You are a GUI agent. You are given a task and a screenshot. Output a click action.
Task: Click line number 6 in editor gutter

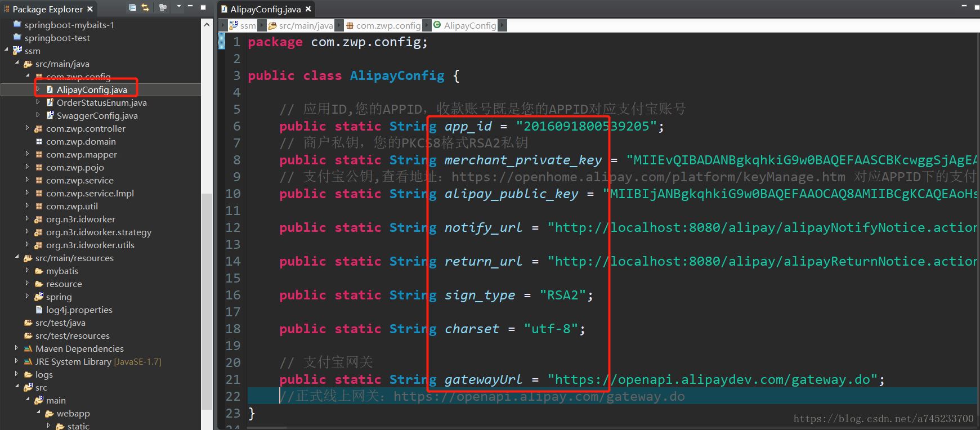click(236, 126)
